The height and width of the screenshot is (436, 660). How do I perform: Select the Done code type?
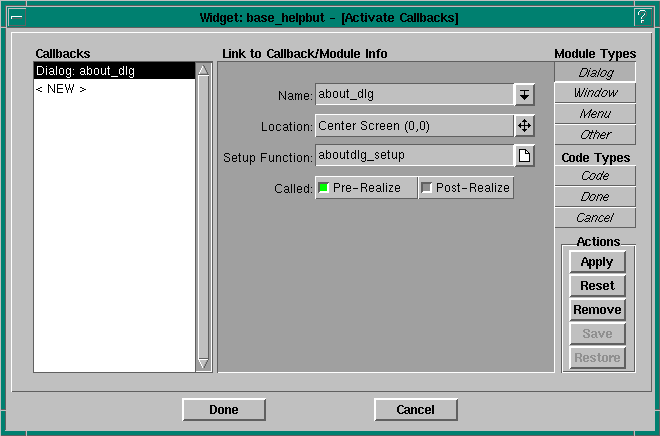pyautogui.click(x=596, y=197)
